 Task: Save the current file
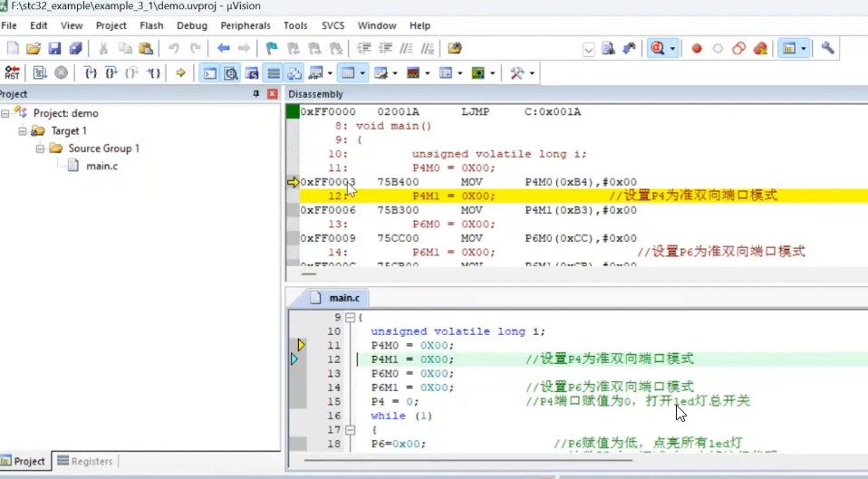54,48
